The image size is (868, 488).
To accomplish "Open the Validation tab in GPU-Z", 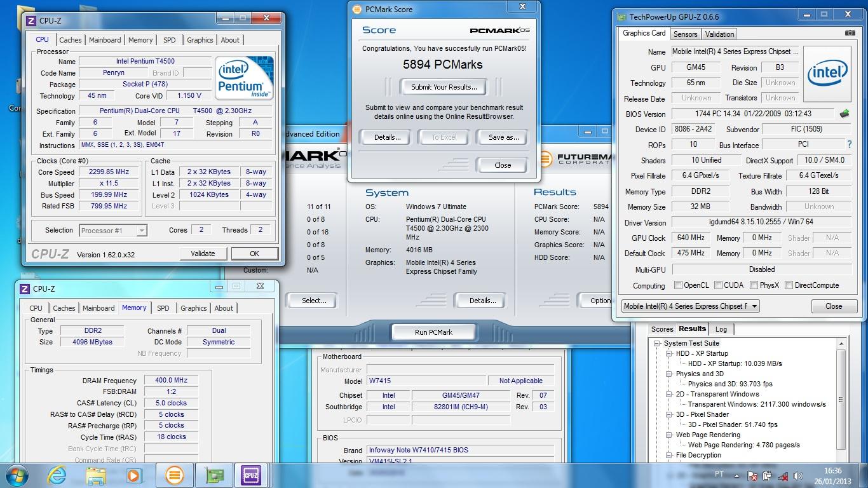I will tap(719, 34).
